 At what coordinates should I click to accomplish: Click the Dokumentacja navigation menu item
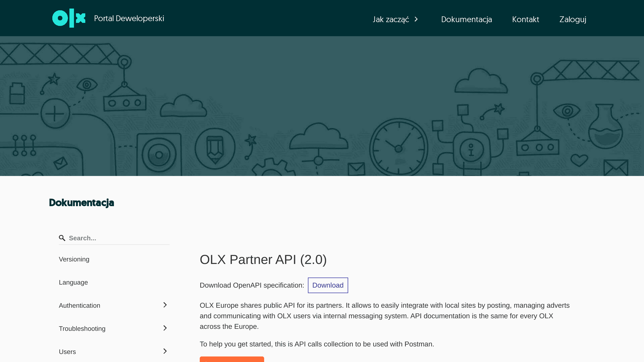pos(467,19)
